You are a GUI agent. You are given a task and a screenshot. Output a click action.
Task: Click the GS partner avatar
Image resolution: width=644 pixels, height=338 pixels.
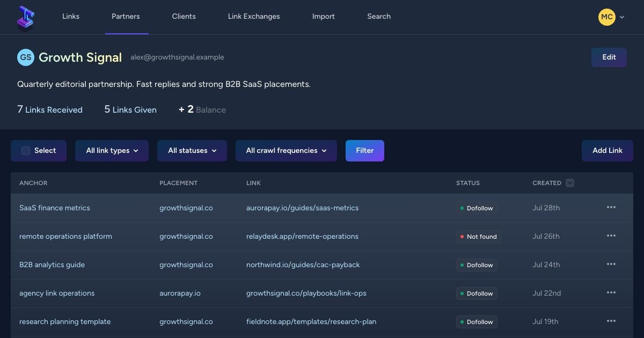tap(26, 57)
